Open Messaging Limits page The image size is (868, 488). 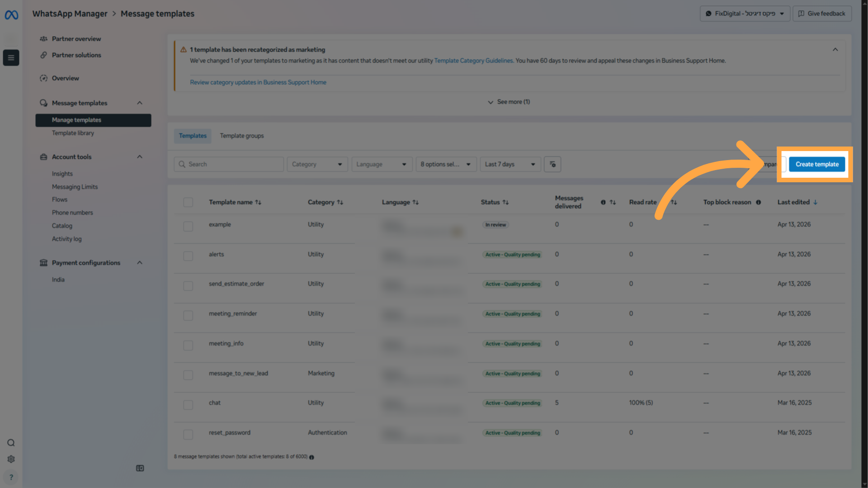coord(75,187)
